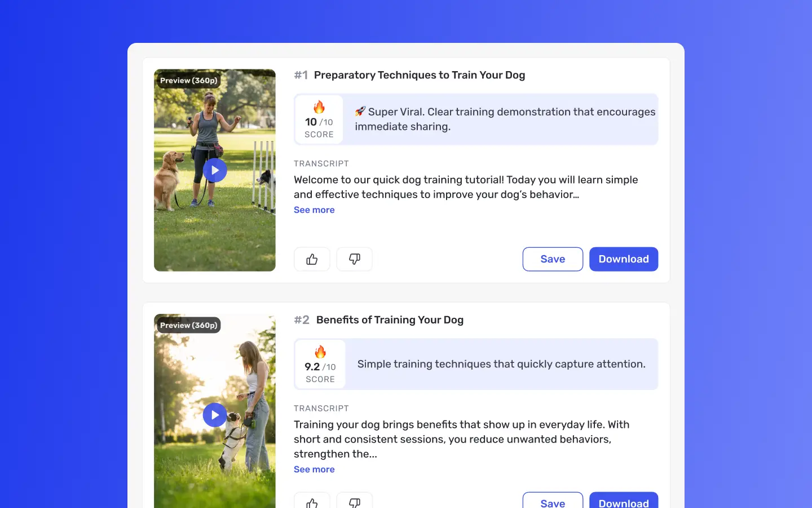The width and height of the screenshot is (812, 508).
Task: Click the flame icon above 10/10 score
Action: [319, 107]
